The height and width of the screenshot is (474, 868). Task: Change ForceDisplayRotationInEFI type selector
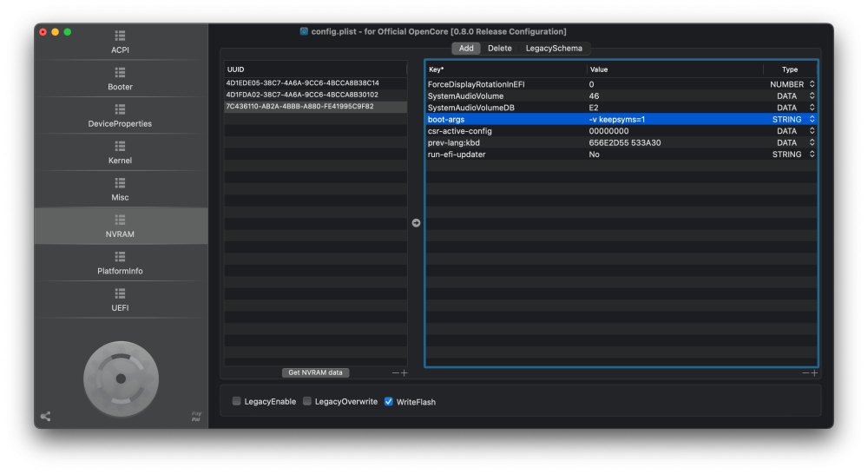[x=812, y=84]
